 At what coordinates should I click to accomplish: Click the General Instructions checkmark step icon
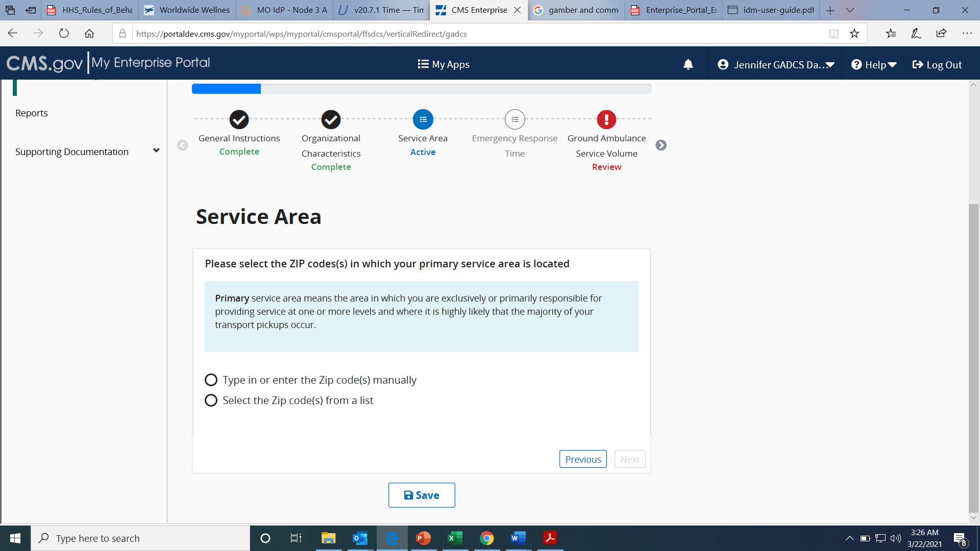click(x=239, y=119)
